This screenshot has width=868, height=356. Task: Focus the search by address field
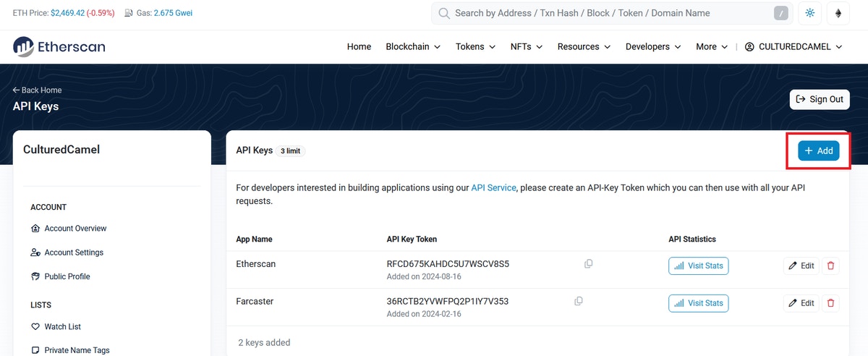(610, 13)
